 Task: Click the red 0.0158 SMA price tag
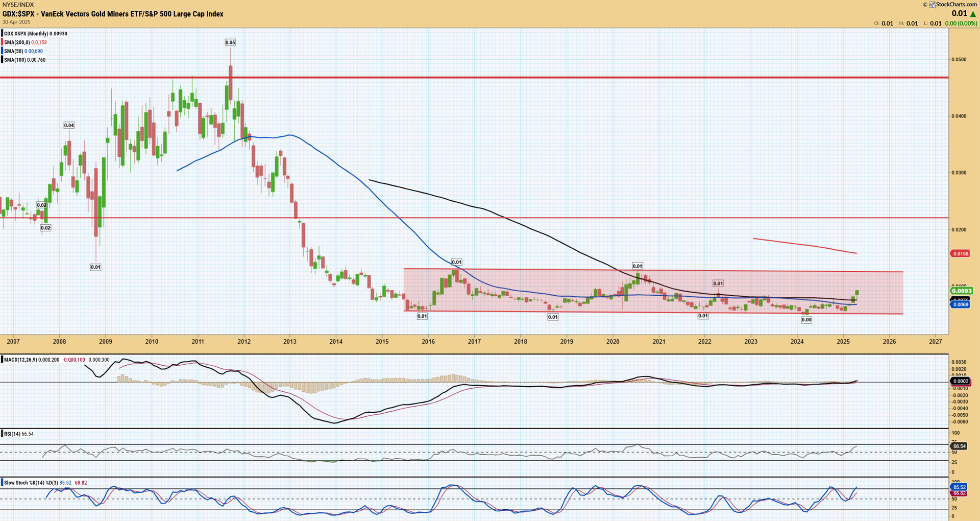[961, 253]
